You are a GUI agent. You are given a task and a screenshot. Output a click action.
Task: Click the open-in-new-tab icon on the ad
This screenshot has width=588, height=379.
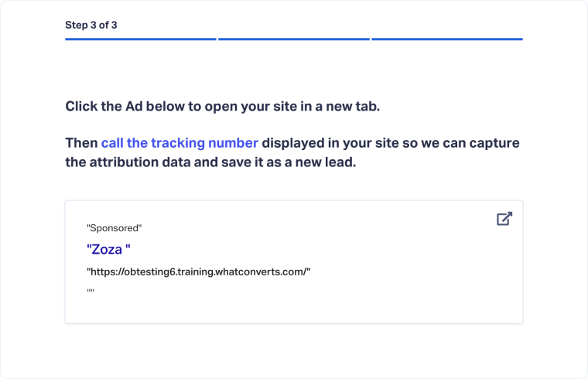point(504,219)
